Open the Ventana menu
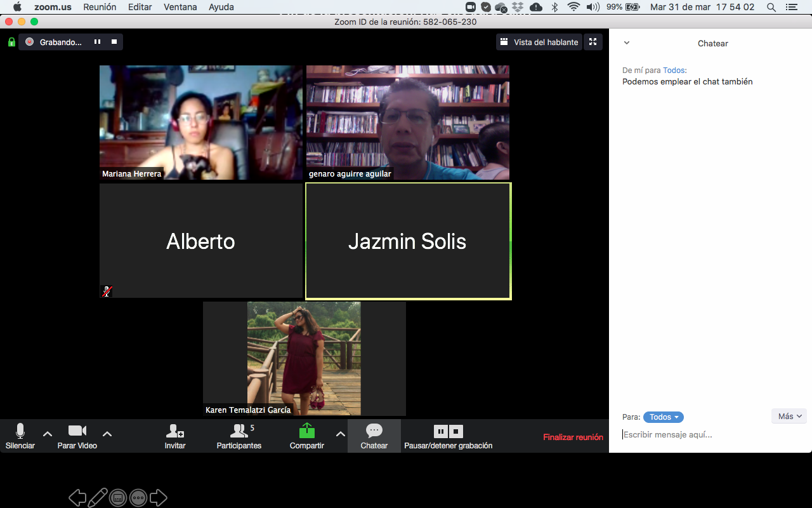Image resolution: width=812 pixels, height=508 pixels. 180,7
